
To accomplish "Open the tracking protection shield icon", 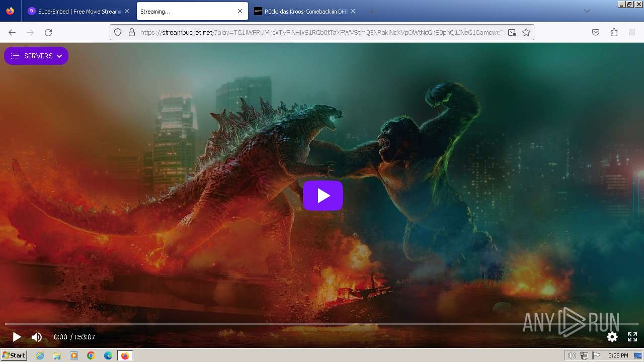I will 118,32.
